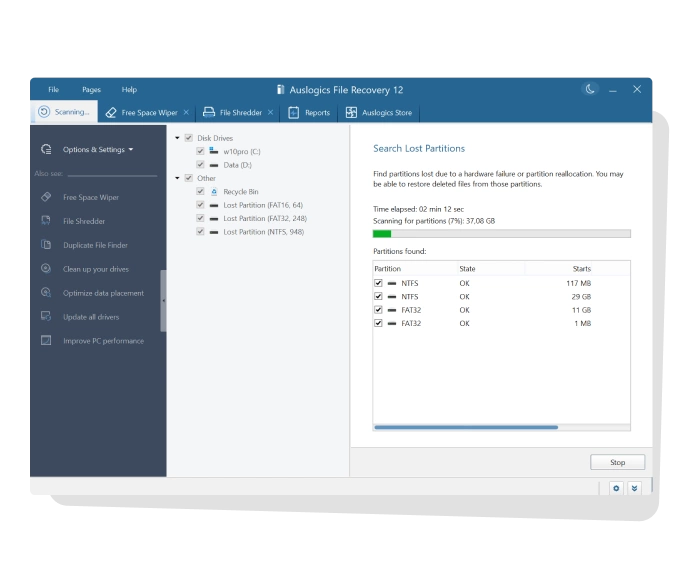Collapse the Disk Drives tree node

tap(177, 138)
